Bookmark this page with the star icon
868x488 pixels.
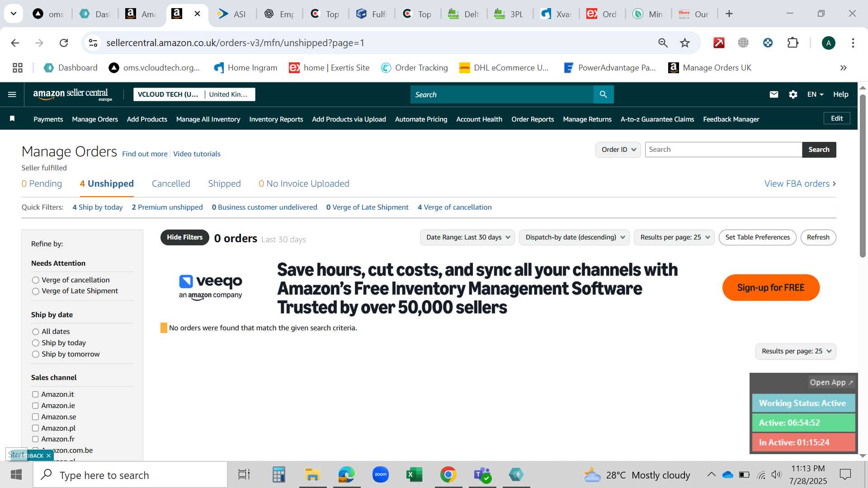685,43
